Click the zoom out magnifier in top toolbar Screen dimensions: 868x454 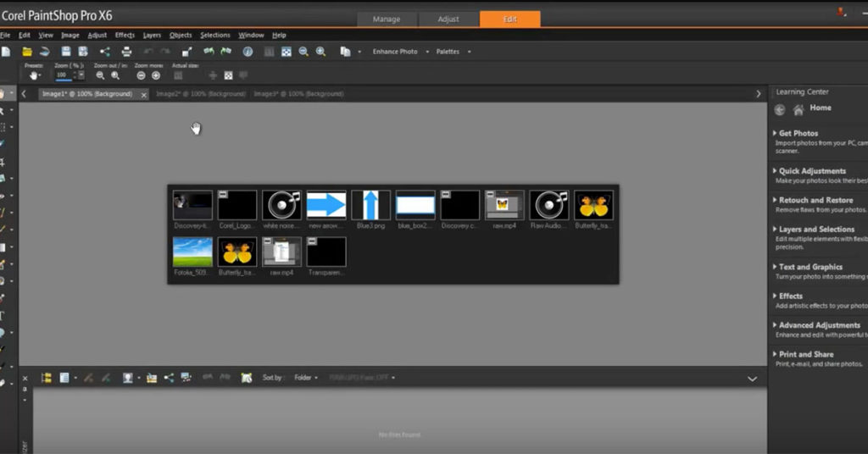coord(303,52)
